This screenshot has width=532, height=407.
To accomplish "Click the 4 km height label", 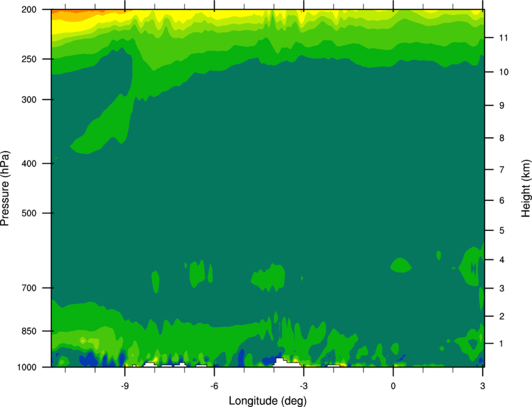I will tap(502, 260).
